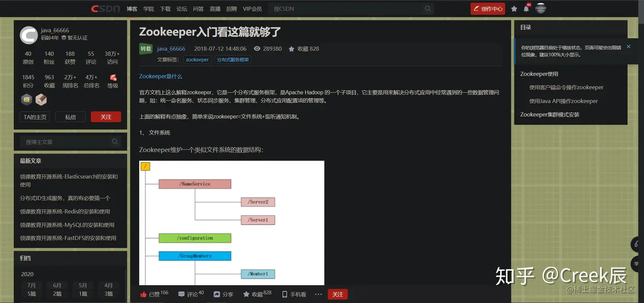Open the 论坛 nav item
644x303 pixels.
tap(182, 9)
